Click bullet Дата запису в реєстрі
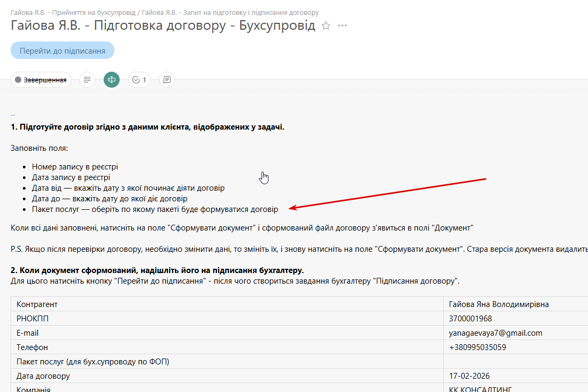This screenshot has width=588, height=392. coord(71,177)
